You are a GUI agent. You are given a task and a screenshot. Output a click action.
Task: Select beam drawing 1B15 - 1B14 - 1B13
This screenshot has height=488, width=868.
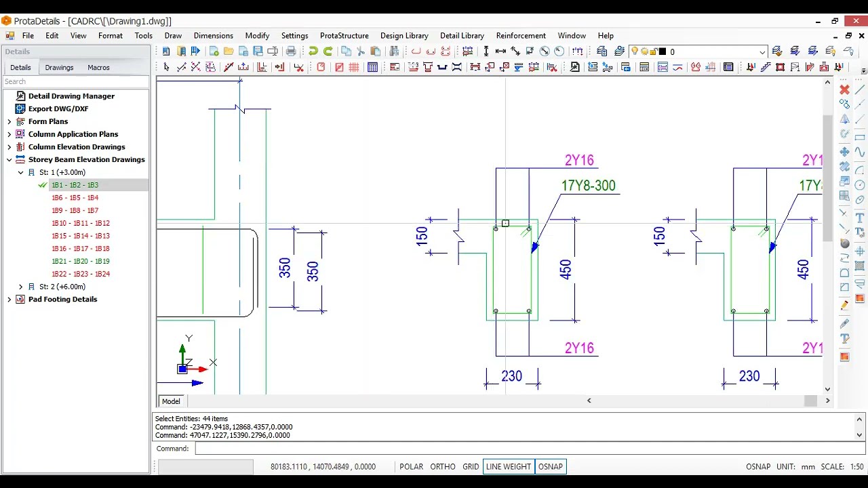(x=81, y=236)
